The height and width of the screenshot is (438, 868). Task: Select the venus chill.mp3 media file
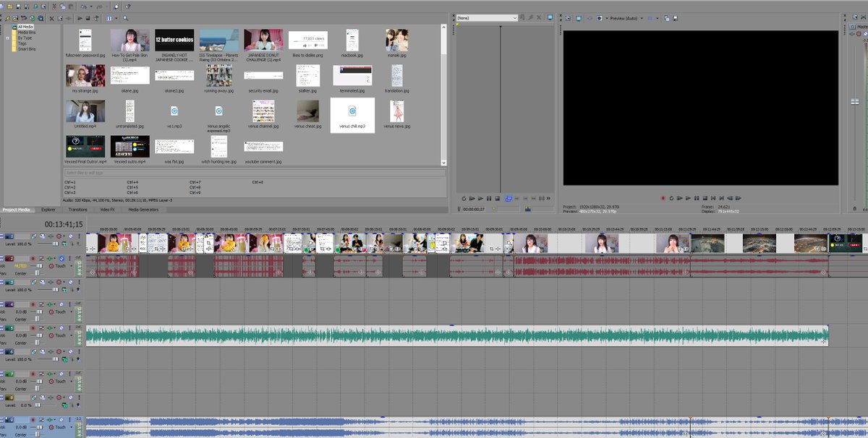click(x=352, y=114)
